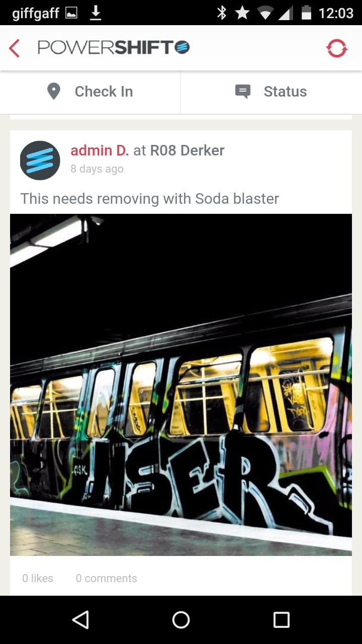Tap the image notification icon in status bar
This screenshot has height=644, width=362.
point(71,14)
